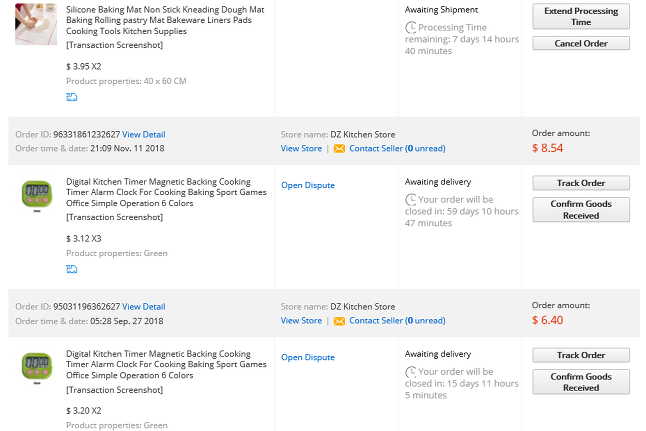View Store for Nov. 11 DZ Kitchen order
This screenshot has width=646, height=431.
(301, 149)
